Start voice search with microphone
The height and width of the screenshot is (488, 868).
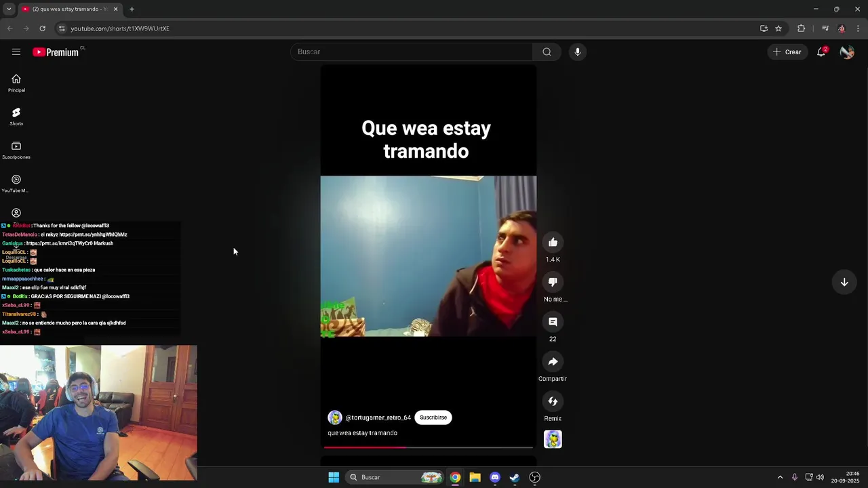point(577,52)
